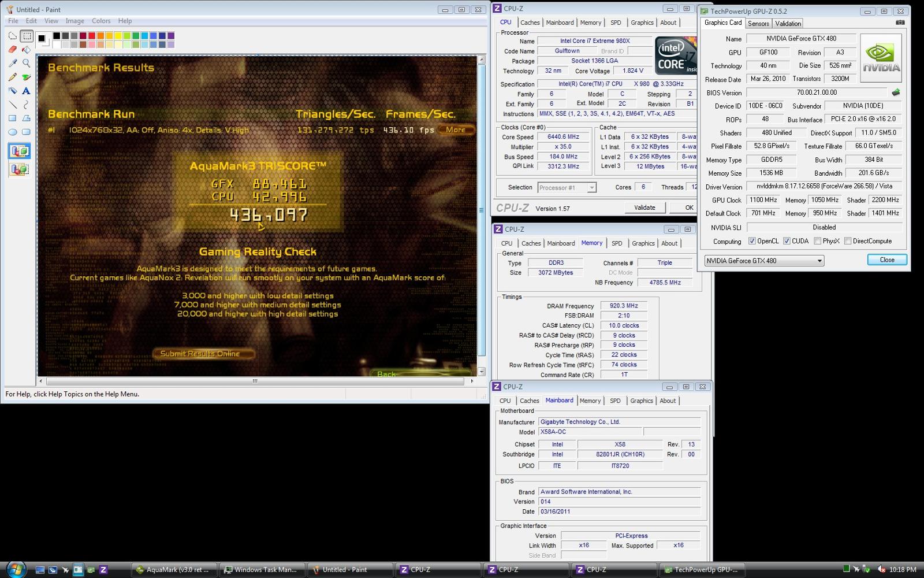The image size is (924, 578).
Task: Choose the Fill With Color bucket tool
Action: (x=27, y=50)
